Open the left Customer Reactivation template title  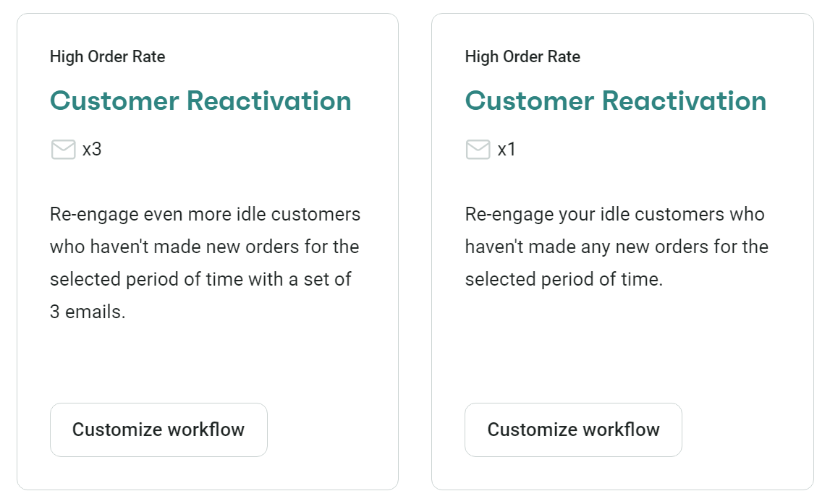(x=200, y=101)
